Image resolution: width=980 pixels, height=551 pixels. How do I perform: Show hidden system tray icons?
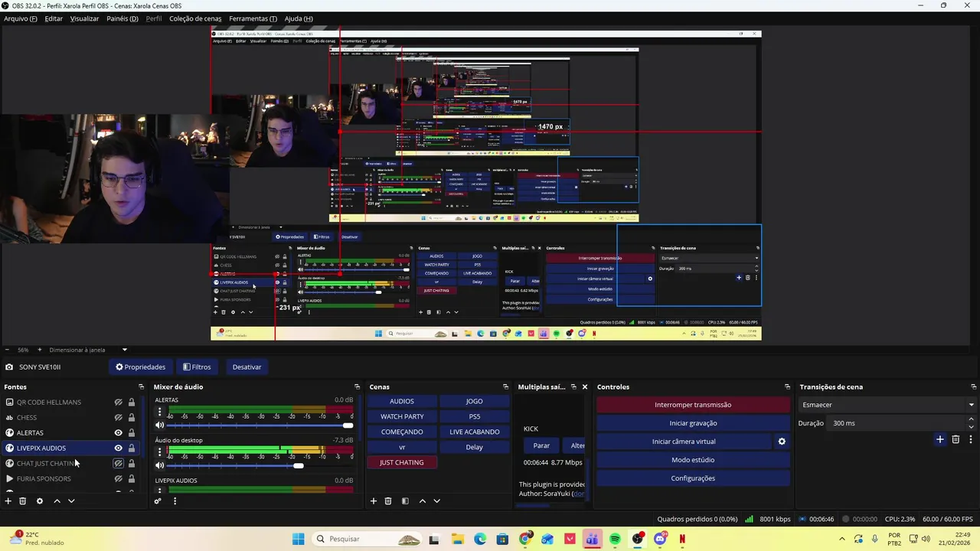(x=842, y=540)
